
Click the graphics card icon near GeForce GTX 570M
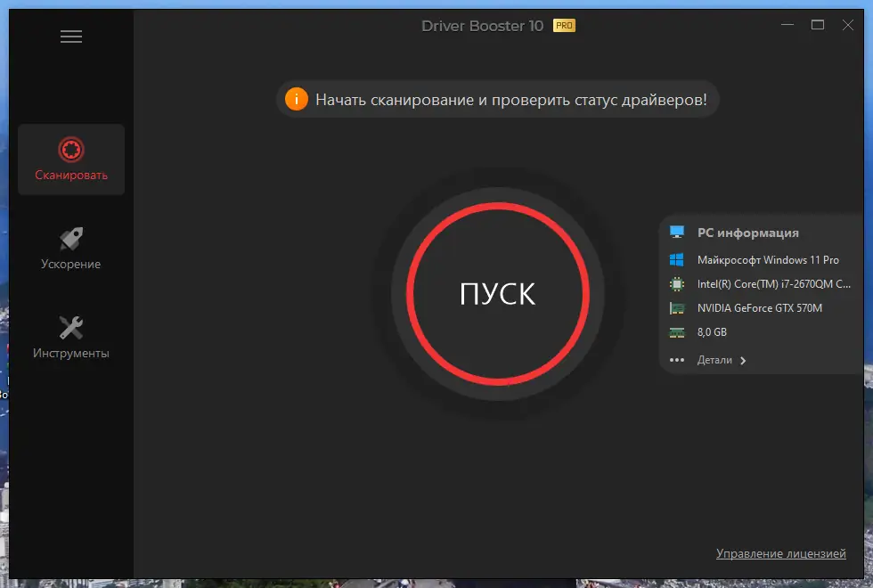pyautogui.click(x=677, y=307)
